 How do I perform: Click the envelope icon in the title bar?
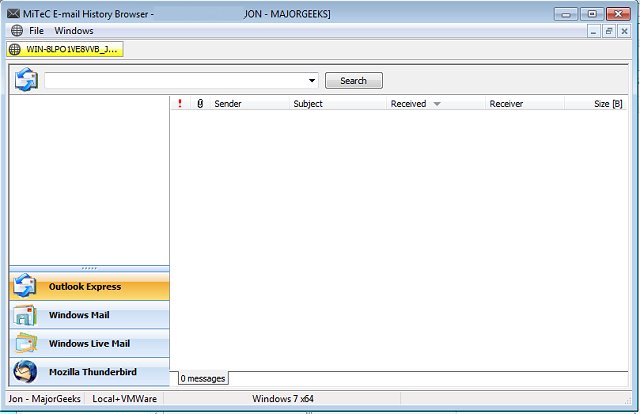13,13
